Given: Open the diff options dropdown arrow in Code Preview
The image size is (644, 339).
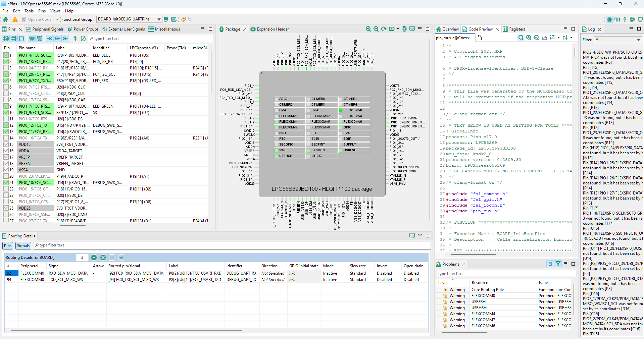Looking at the screenshot, I should (558, 38).
